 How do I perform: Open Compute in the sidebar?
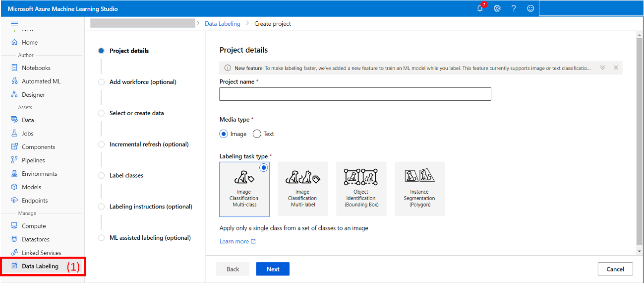pyautogui.click(x=34, y=225)
